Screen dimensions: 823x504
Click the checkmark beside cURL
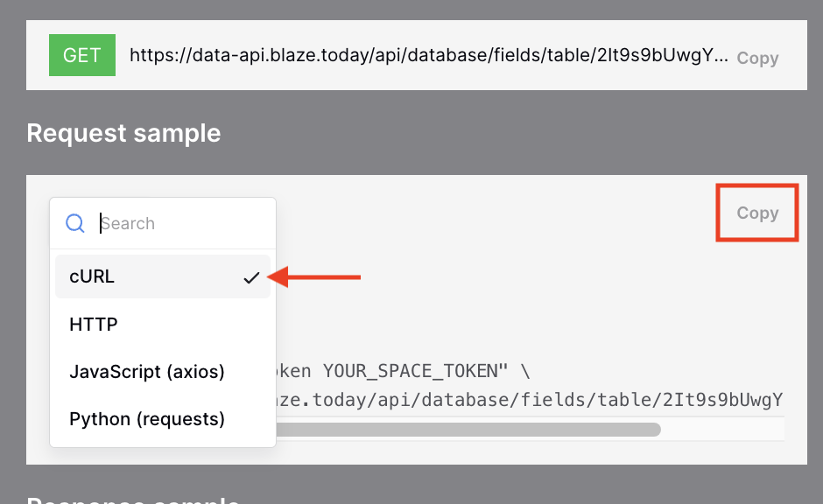(251, 277)
